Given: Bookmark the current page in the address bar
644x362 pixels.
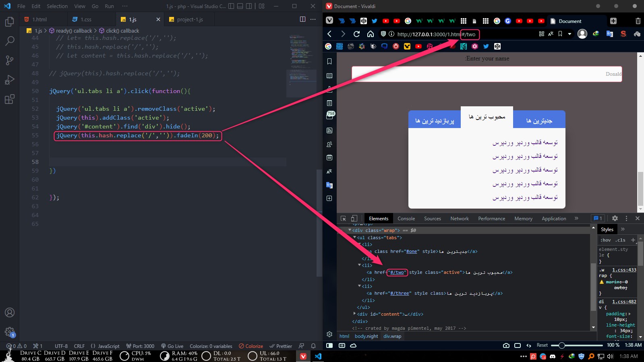Looking at the screenshot, I should (560, 34).
